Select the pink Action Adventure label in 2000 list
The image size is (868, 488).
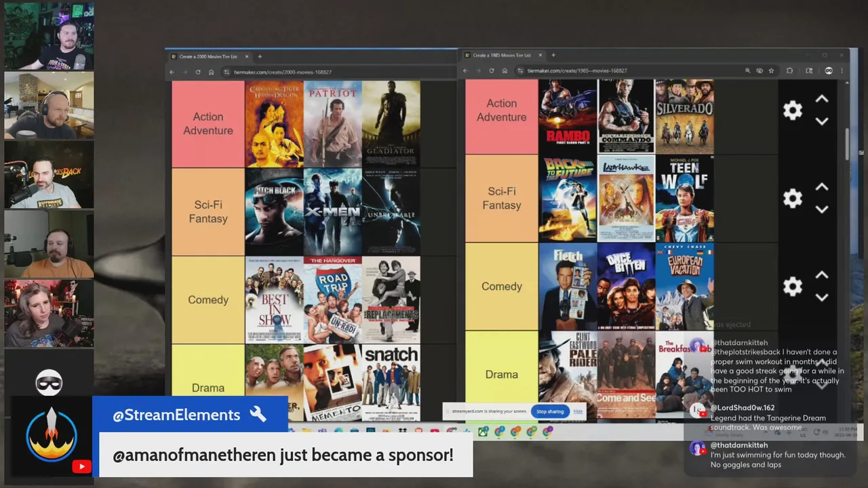[x=208, y=124]
